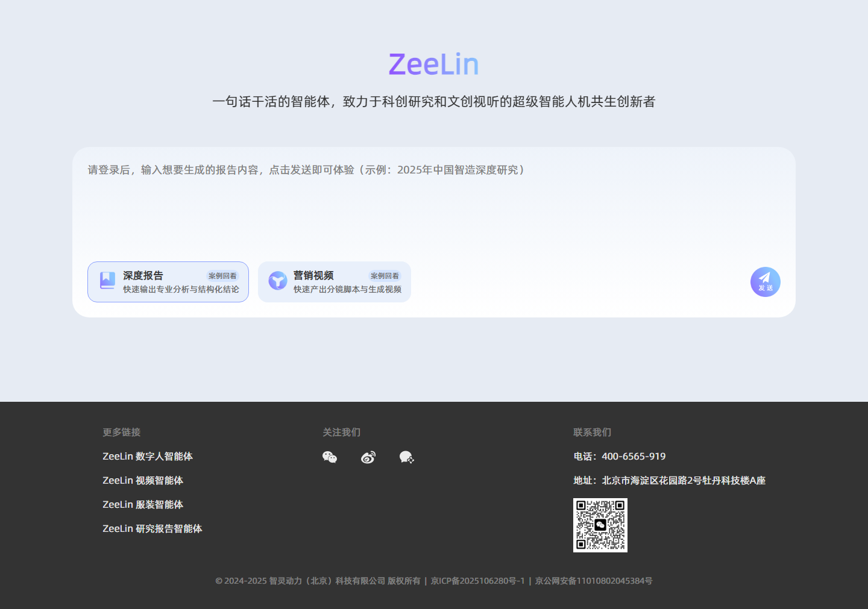Open the ZeeLin 研究报告智能体 link
This screenshot has height=609, width=868.
click(152, 529)
